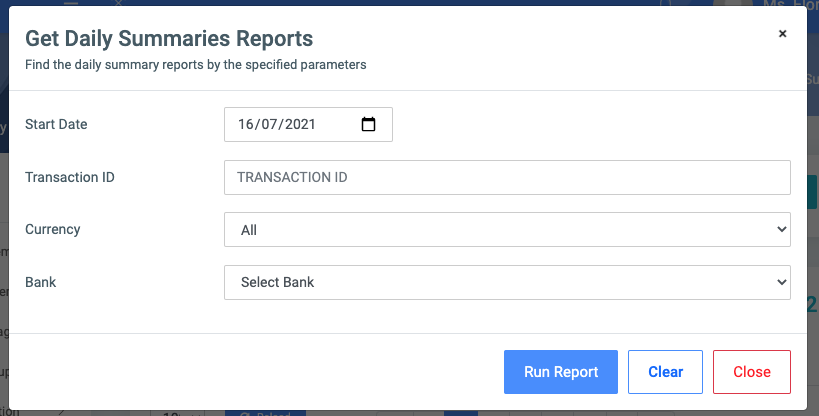
Task: Click the Clear button
Action: (665, 372)
